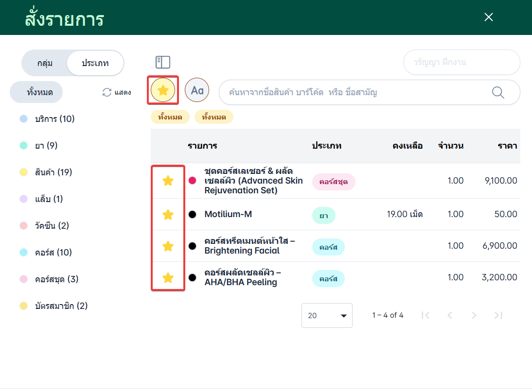
Task: Toggle the side panel layout icon
Action: pos(163,62)
